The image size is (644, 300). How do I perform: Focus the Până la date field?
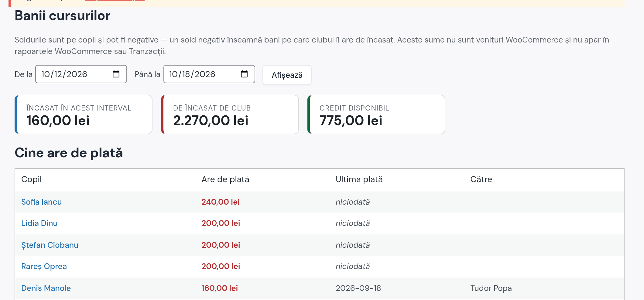click(209, 74)
